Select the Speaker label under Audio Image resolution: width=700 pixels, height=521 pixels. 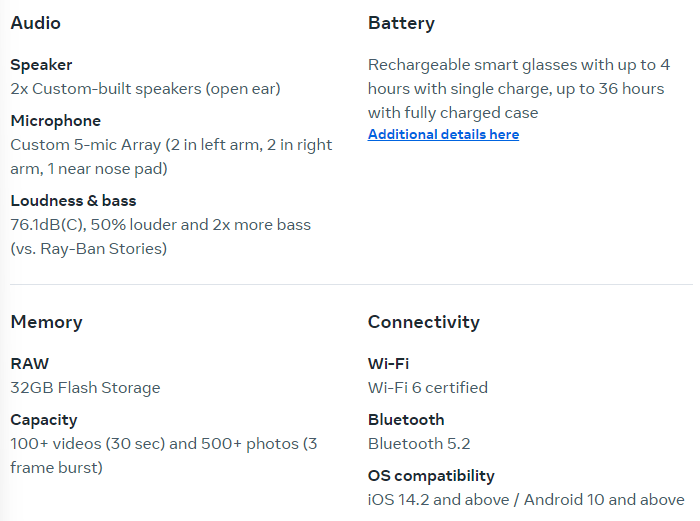pos(41,65)
